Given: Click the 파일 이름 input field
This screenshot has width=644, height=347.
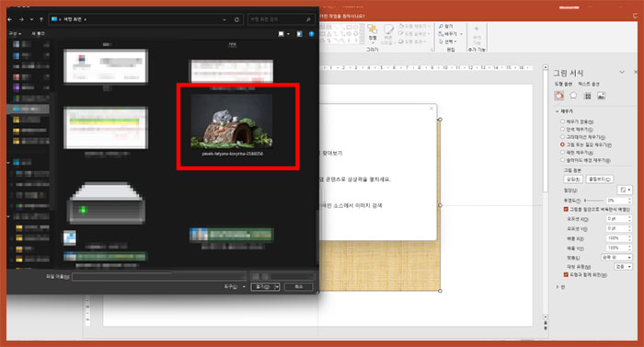Looking at the screenshot, I should click(159, 277).
